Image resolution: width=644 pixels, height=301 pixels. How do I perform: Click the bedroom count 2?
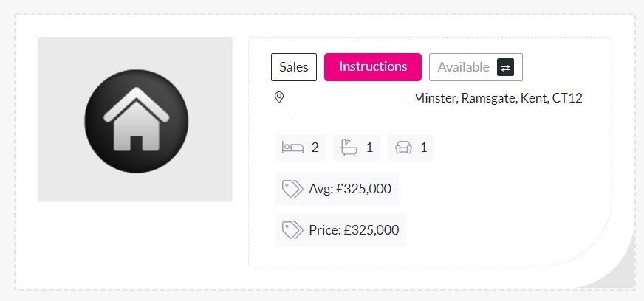click(x=315, y=148)
